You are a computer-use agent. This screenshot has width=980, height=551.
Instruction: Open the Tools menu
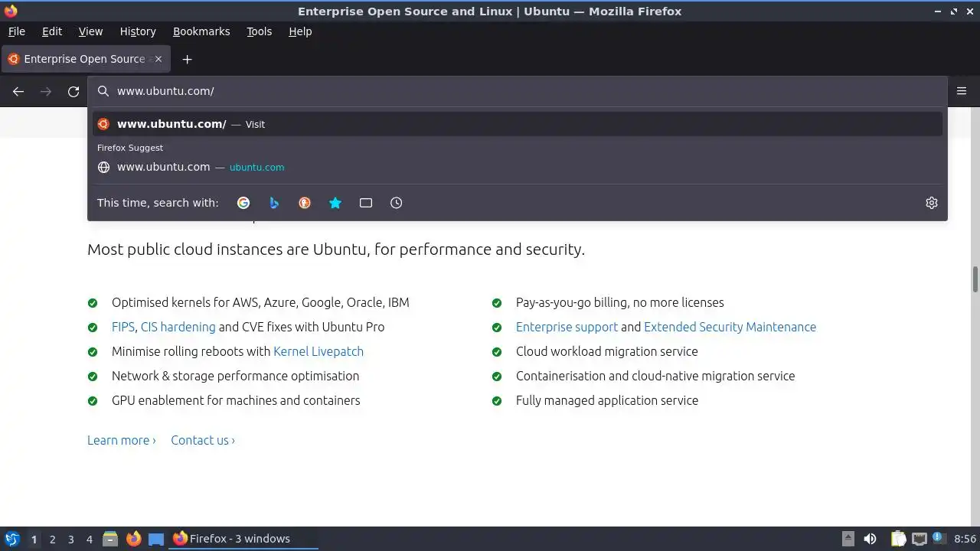(x=260, y=31)
